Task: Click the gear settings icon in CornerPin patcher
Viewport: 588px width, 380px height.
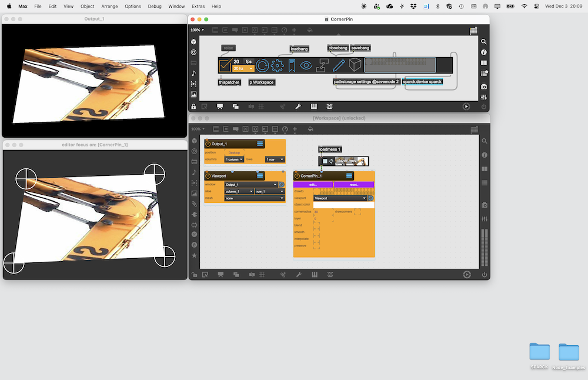Action: point(278,65)
